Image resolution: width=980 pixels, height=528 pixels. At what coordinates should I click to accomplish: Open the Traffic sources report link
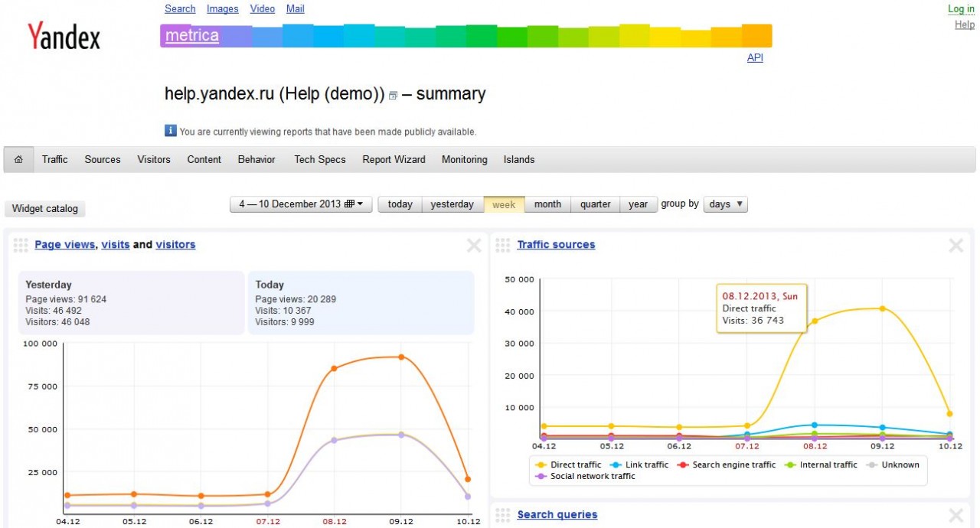(556, 245)
